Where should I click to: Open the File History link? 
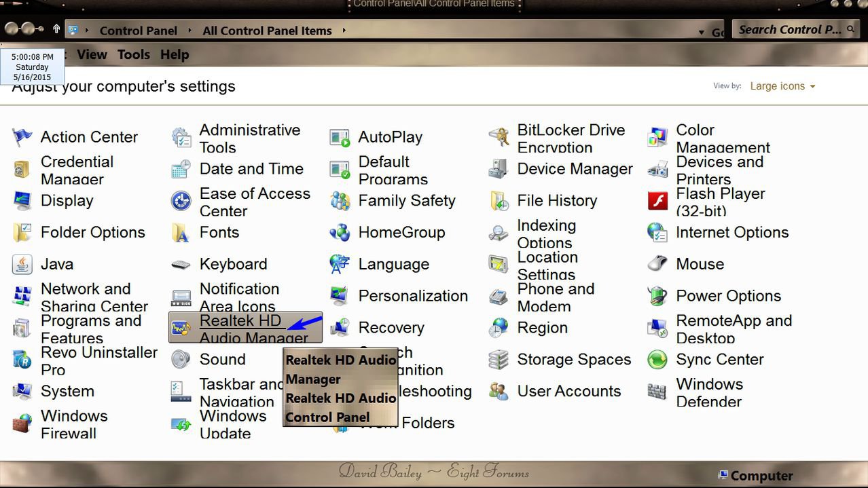coord(557,201)
